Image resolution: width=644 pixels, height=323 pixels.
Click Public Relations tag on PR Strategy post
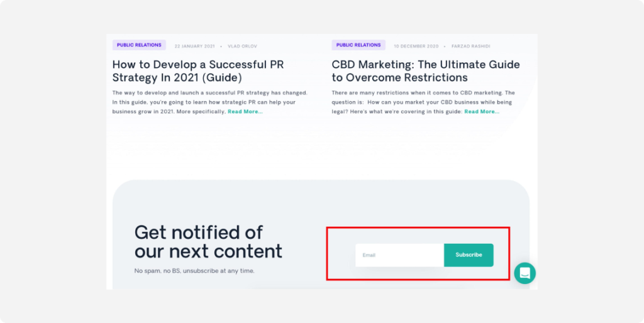pos(139,45)
